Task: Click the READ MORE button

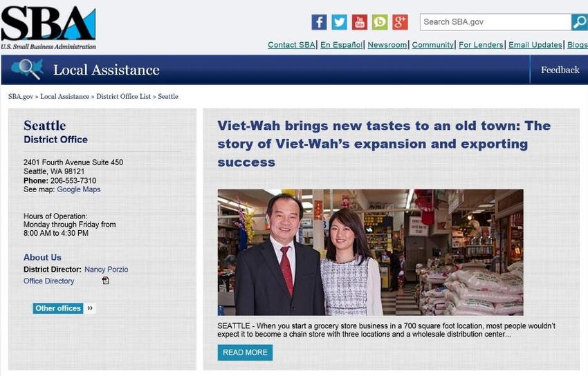Action: pyautogui.click(x=245, y=352)
